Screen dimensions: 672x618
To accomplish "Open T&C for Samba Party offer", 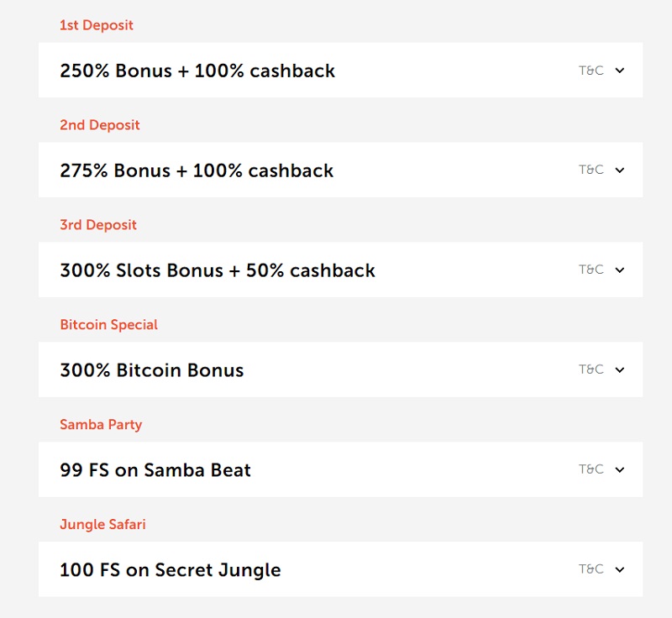I will 591,469.
